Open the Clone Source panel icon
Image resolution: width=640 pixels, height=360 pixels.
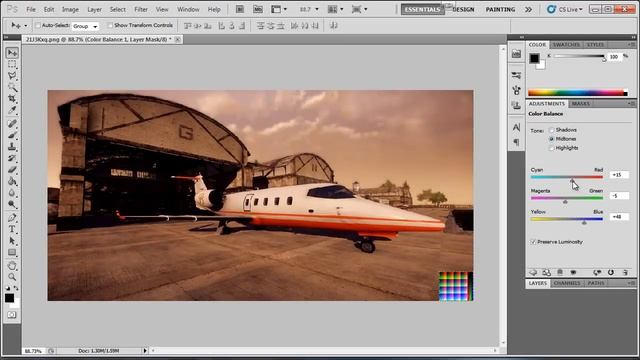point(516,105)
